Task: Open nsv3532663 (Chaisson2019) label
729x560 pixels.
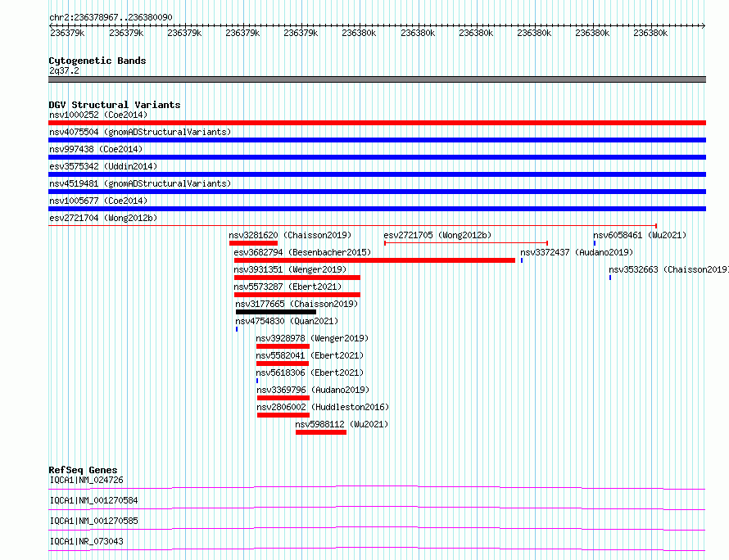Action: coord(668,269)
